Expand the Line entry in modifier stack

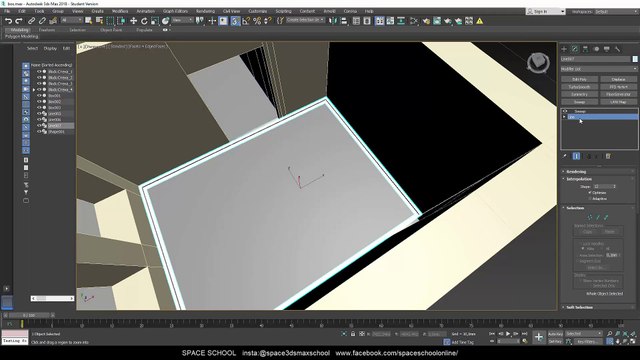(x=565, y=117)
